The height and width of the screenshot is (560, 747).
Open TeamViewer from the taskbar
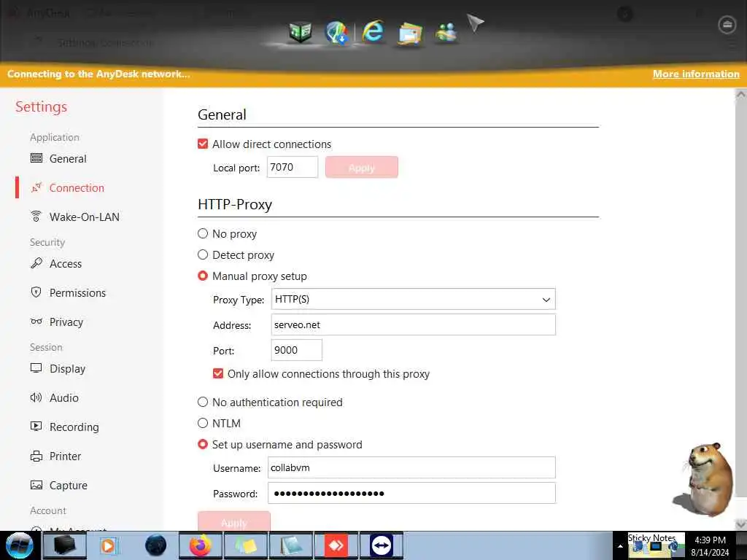tap(382, 545)
